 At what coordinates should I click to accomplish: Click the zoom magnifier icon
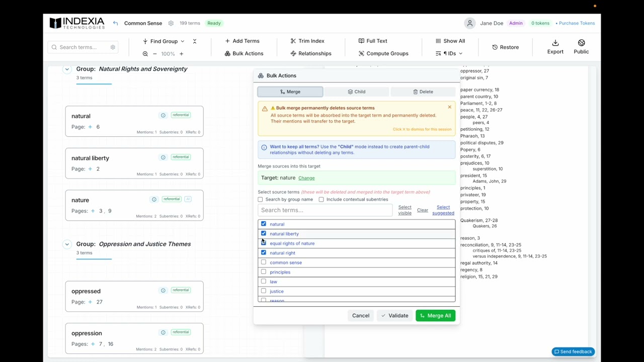(145, 54)
